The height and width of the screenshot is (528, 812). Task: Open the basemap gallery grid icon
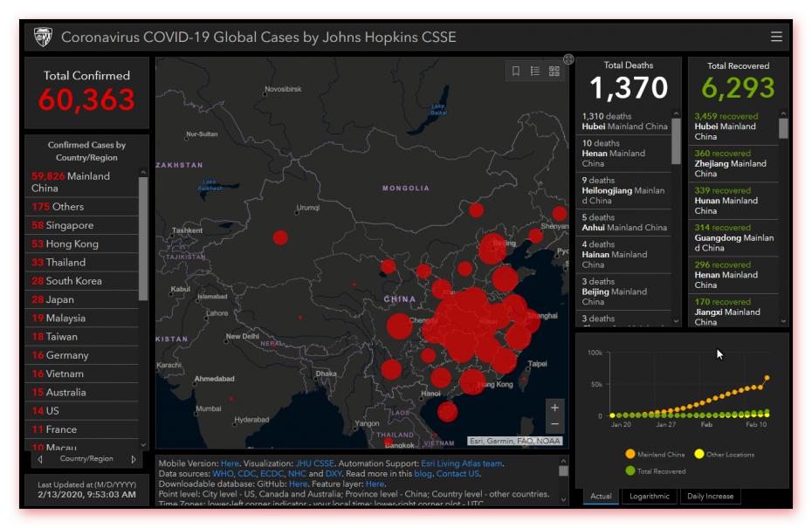click(x=554, y=71)
